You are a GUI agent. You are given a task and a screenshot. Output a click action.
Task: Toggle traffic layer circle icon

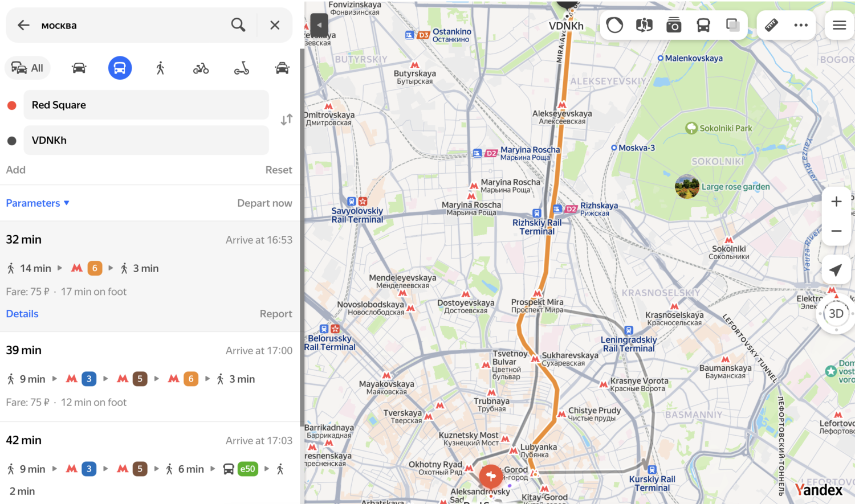tap(614, 25)
